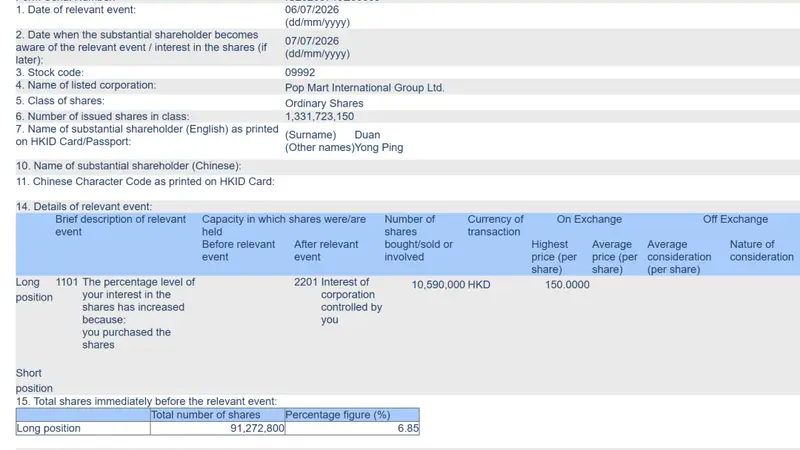
Task: Select the stock code 09992 value
Action: click(300, 72)
